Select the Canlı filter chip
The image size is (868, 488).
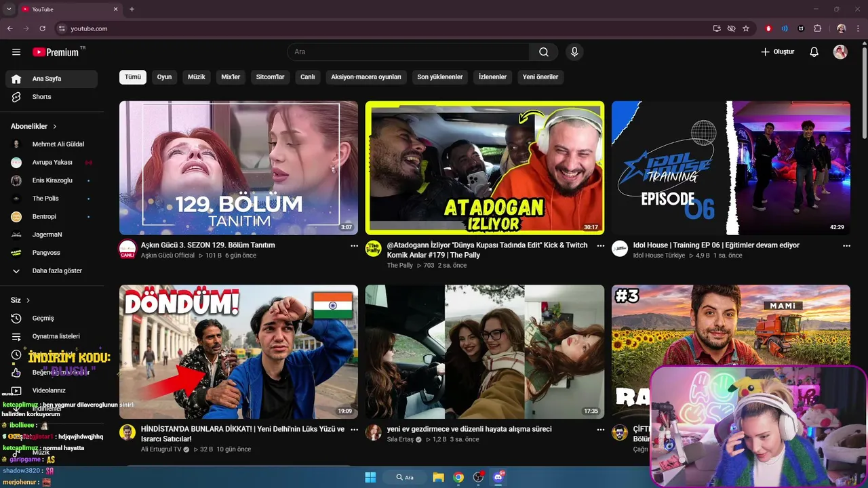308,77
